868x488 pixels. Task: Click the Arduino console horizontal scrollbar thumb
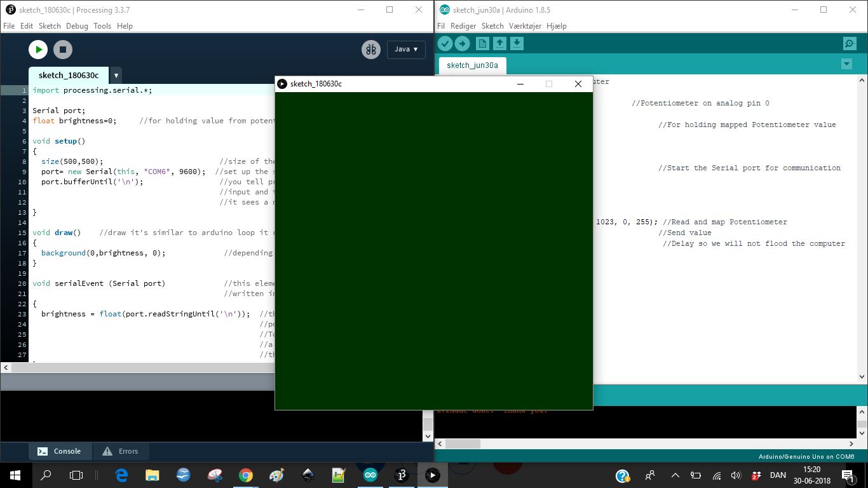coord(463,444)
